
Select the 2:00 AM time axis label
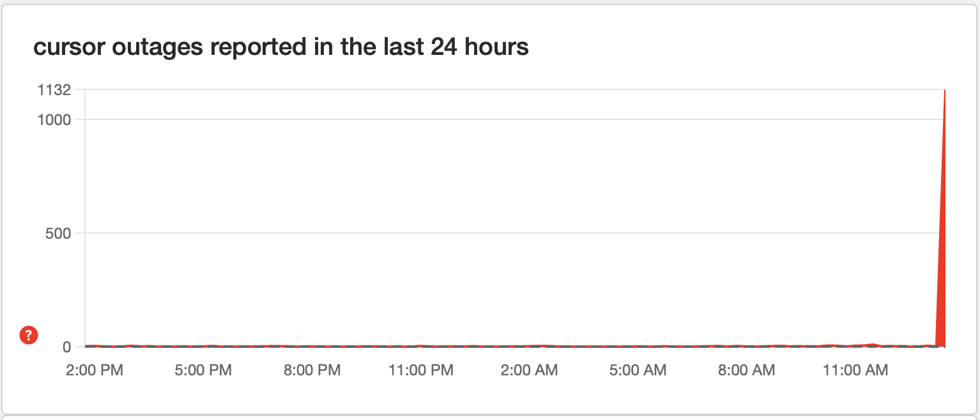(x=530, y=370)
